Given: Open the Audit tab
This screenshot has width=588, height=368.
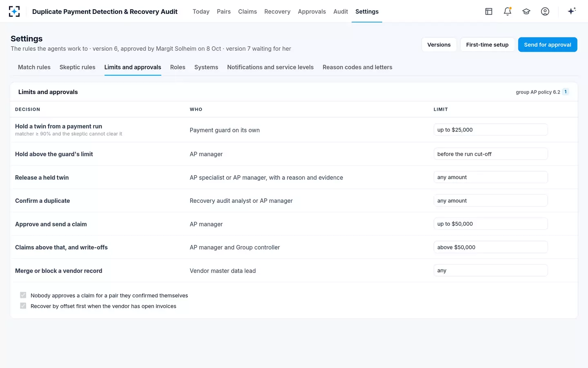Looking at the screenshot, I should click(x=341, y=11).
